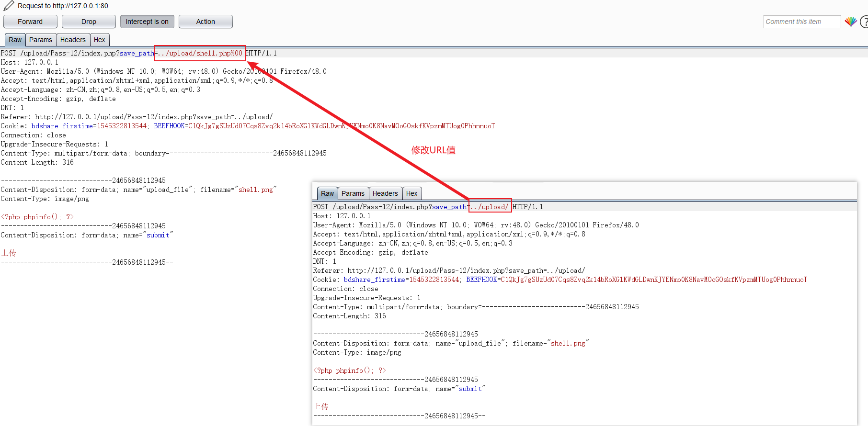Open the highlight color picker icon
The height and width of the screenshot is (426, 868).
point(850,22)
